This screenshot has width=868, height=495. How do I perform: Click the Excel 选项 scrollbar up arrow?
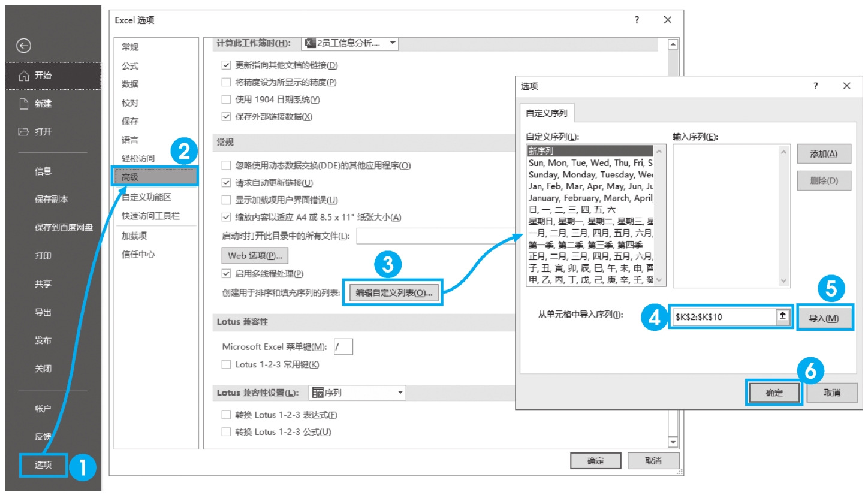tap(673, 44)
